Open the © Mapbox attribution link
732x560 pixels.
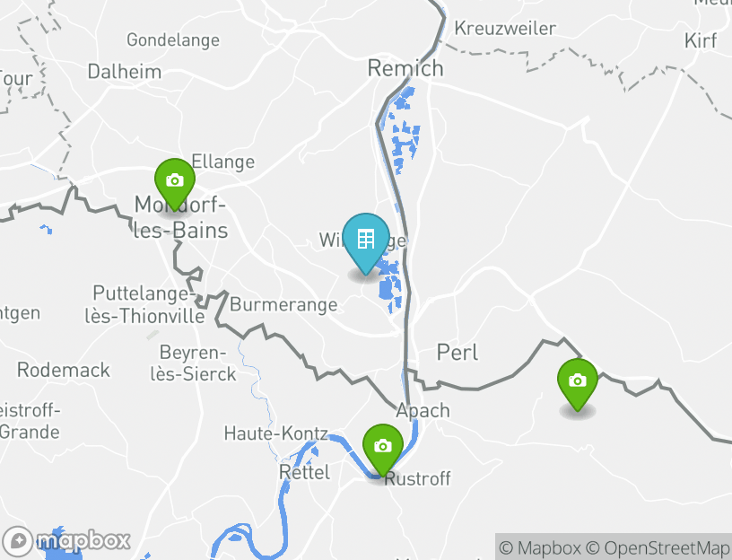[540, 547]
